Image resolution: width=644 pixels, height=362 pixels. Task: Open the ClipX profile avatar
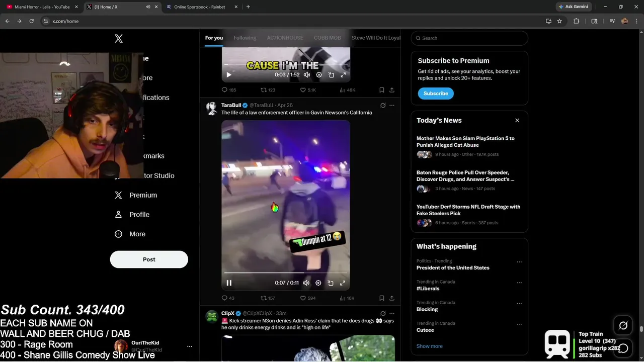212,316
